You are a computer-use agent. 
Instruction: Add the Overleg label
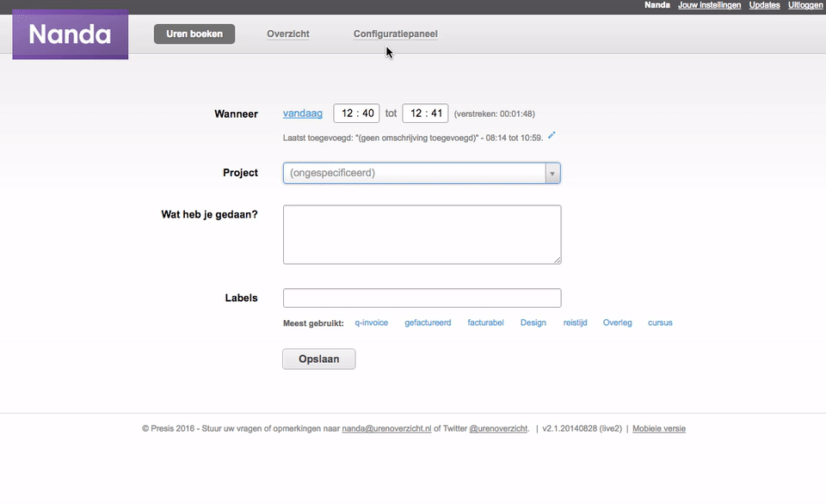tap(618, 323)
